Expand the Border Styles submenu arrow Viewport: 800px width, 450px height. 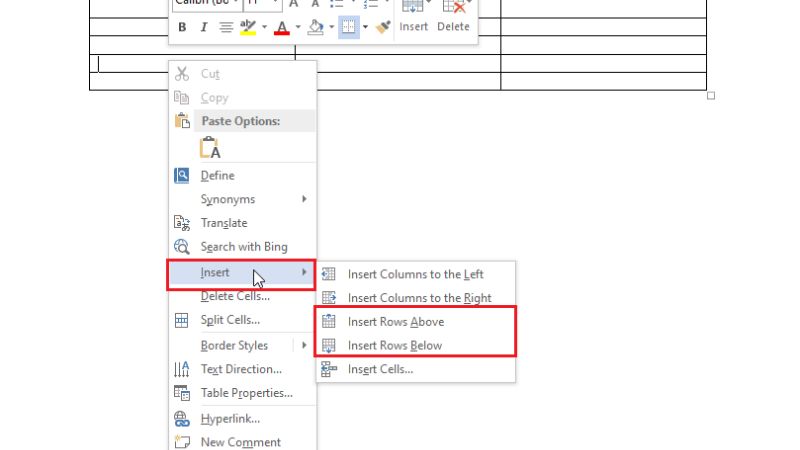pos(304,345)
